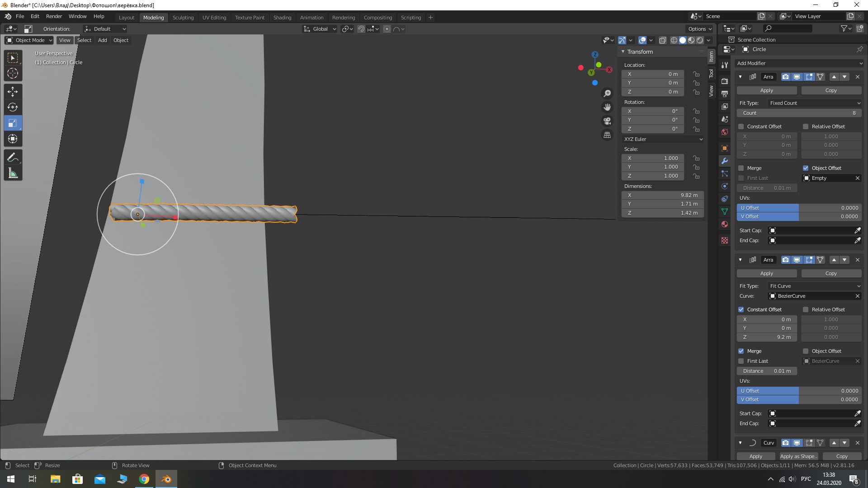Screen dimensions: 868x488
Task: Switch to the Sculpting workspace tab
Action: click(183, 18)
